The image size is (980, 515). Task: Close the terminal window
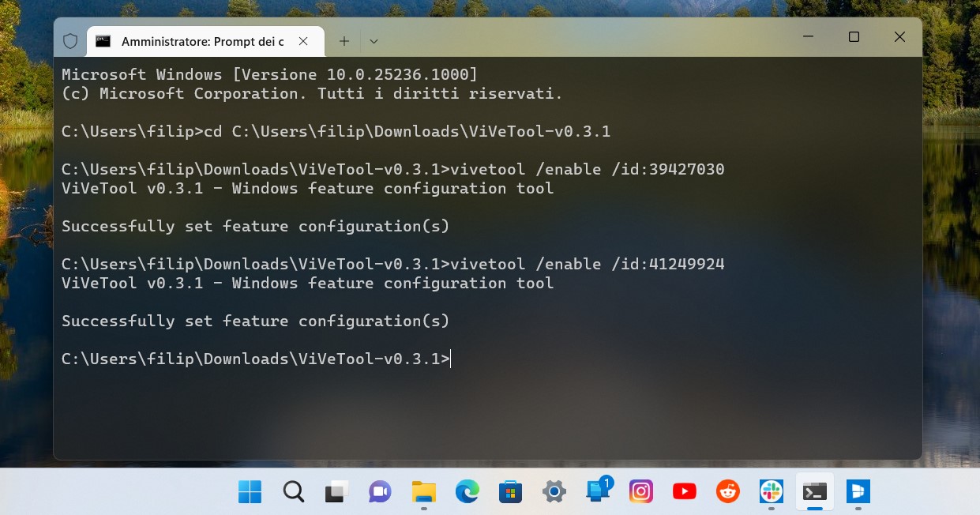tap(899, 37)
